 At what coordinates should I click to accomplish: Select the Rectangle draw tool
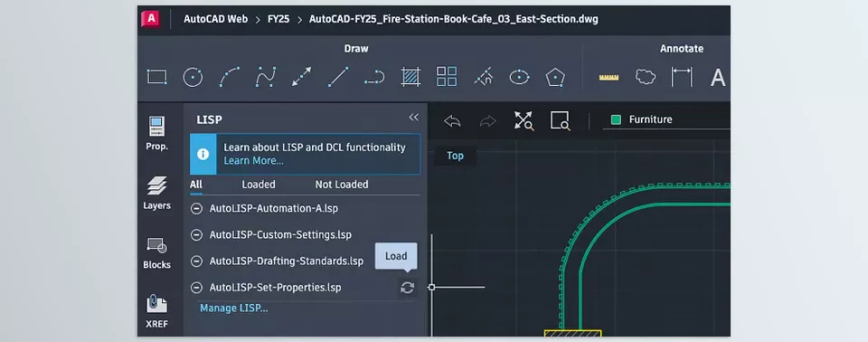[x=156, y=77]
